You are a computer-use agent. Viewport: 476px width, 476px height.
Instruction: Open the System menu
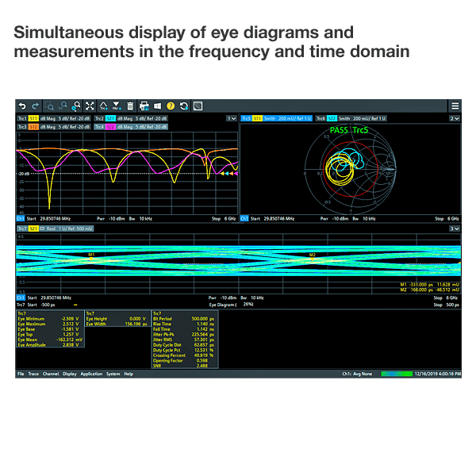(x=113, y=374)
